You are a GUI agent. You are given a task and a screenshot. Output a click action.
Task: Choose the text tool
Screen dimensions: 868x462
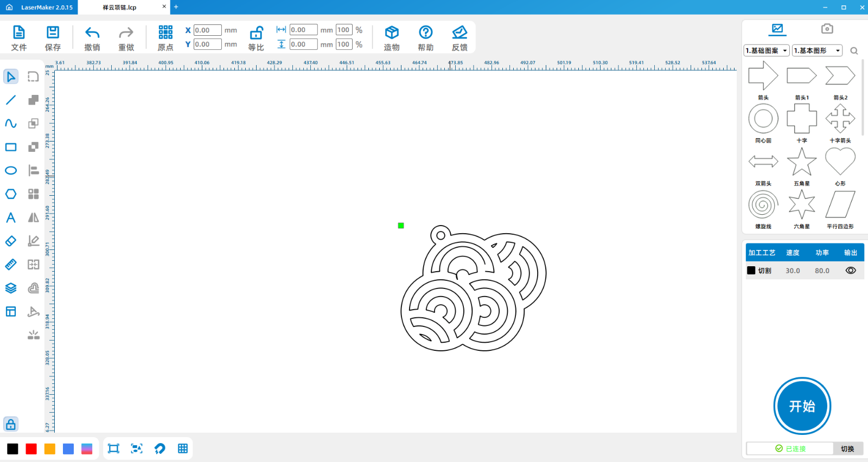point(11,218)
